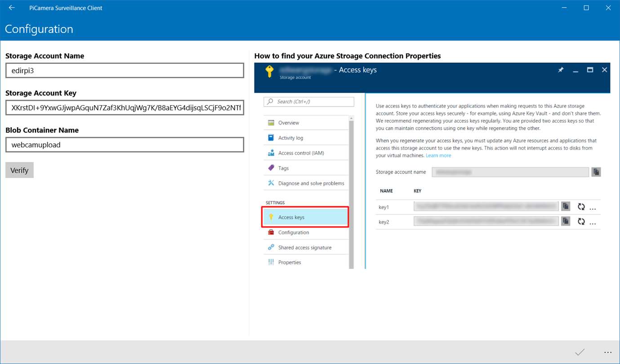Copy the key1 value

[x=566, y=206]
